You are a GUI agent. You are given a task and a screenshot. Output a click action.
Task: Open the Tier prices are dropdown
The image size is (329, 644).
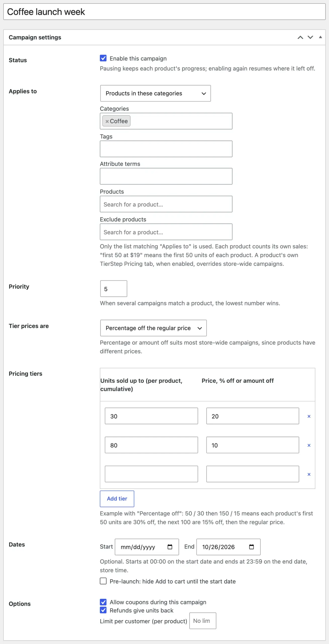click(x=153, y=328)
